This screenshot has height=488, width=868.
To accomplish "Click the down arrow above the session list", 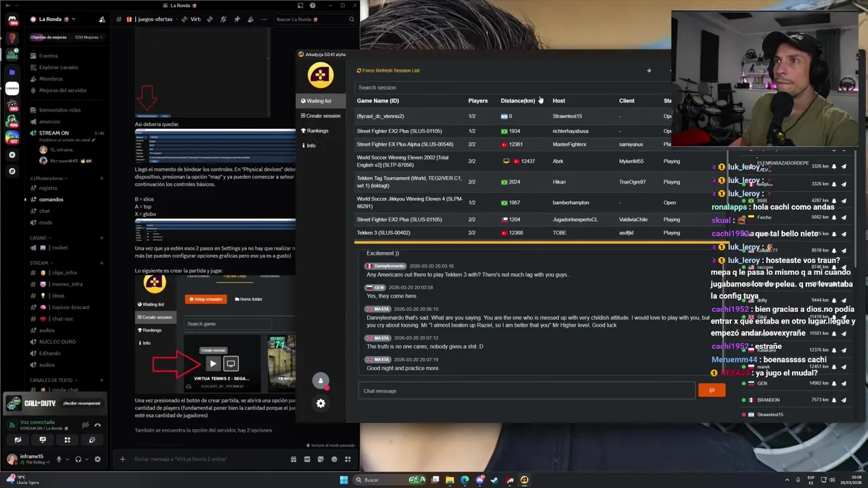I will point(649,70).
